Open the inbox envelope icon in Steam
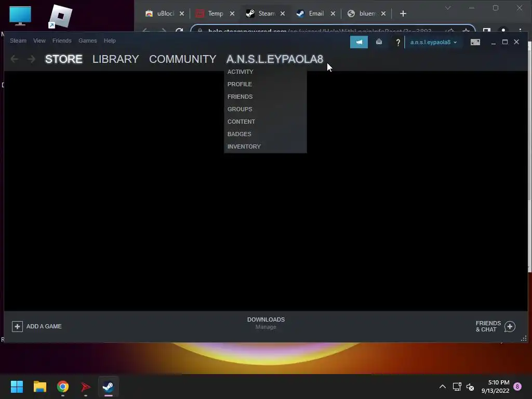The width and height of the screenshot is (532, 399). click(379, 42)
